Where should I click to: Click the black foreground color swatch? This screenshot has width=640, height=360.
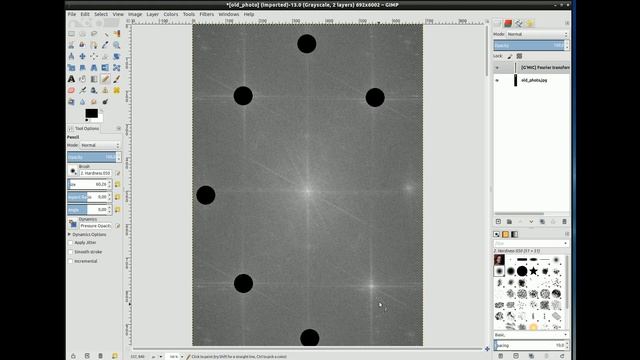91,113
